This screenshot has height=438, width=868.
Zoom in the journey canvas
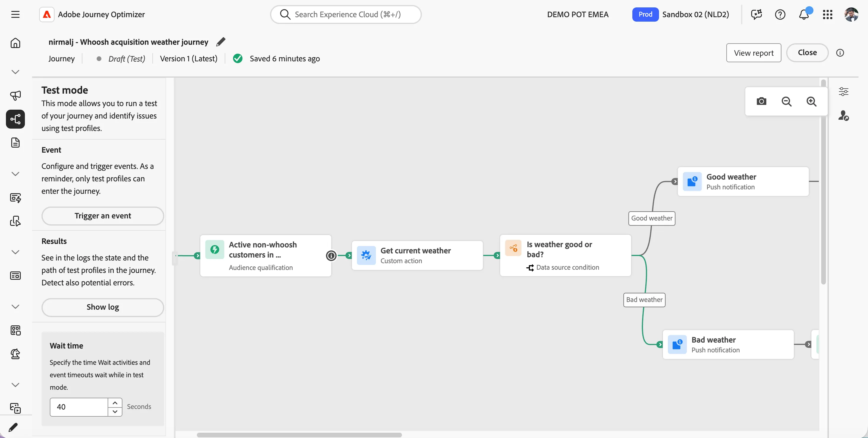(x=811, y=101)
